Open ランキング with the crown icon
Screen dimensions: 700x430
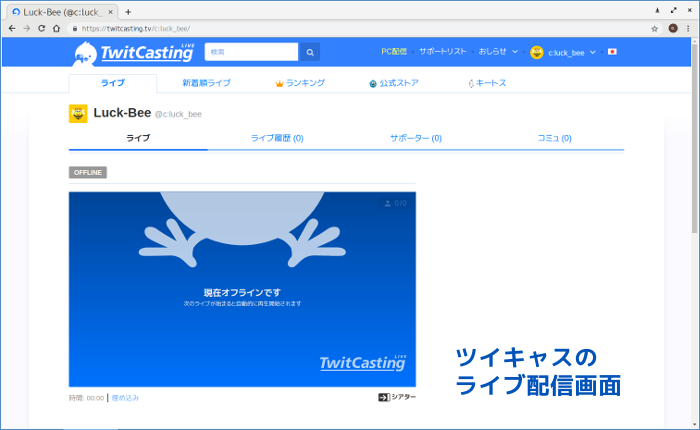coord(300,83)
